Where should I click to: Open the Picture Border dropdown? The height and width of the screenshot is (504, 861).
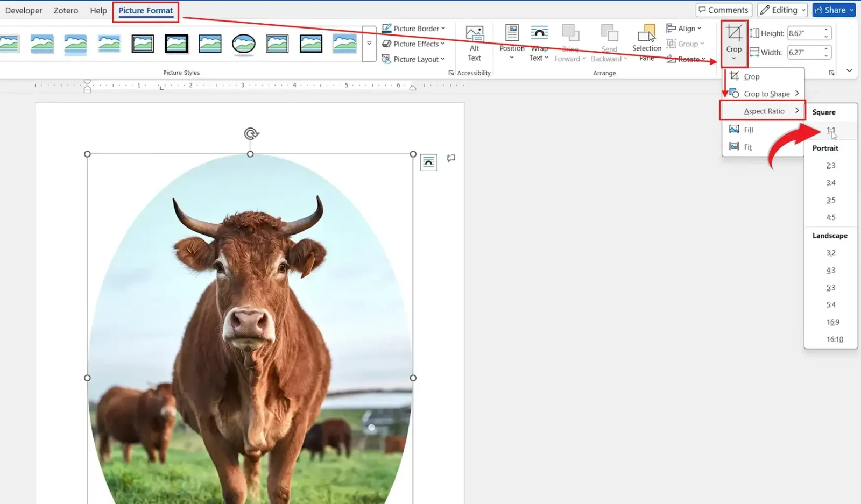(414, 28)
